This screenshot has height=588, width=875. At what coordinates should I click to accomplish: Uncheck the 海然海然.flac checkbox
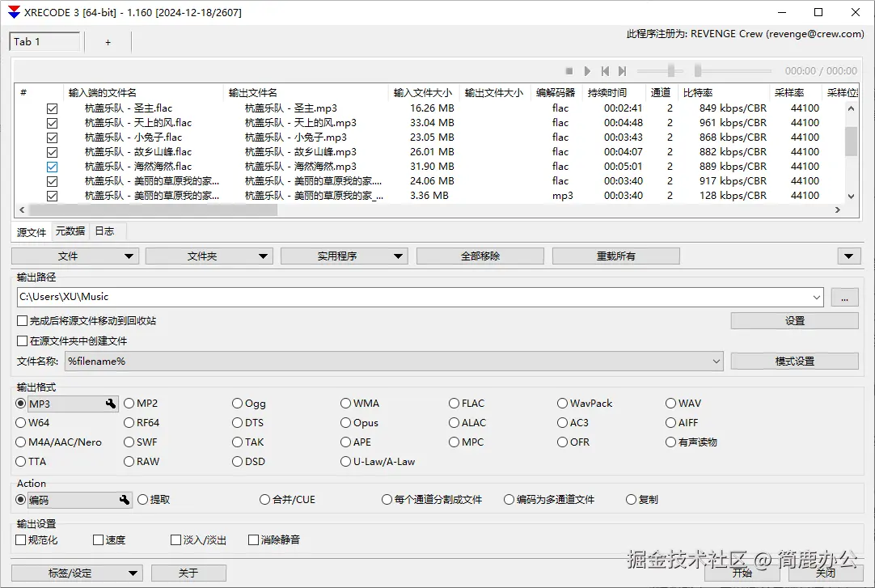[52, 167]
